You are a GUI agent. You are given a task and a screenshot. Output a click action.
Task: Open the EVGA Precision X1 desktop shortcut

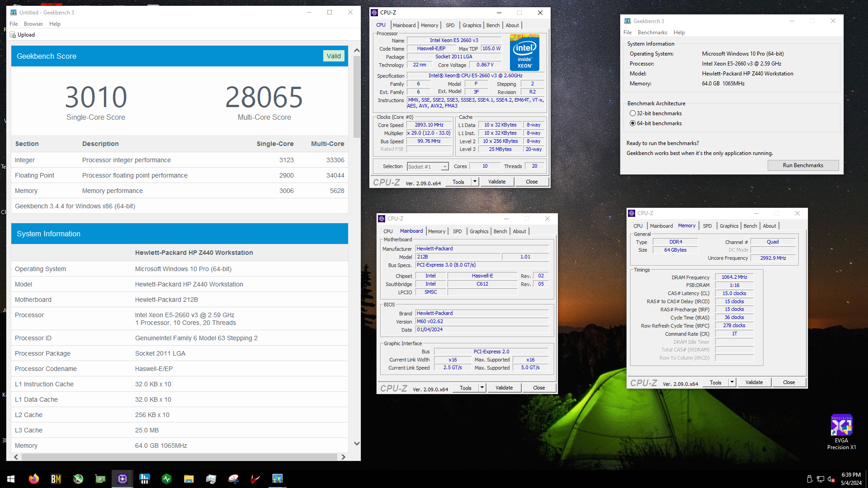(841, 432)
